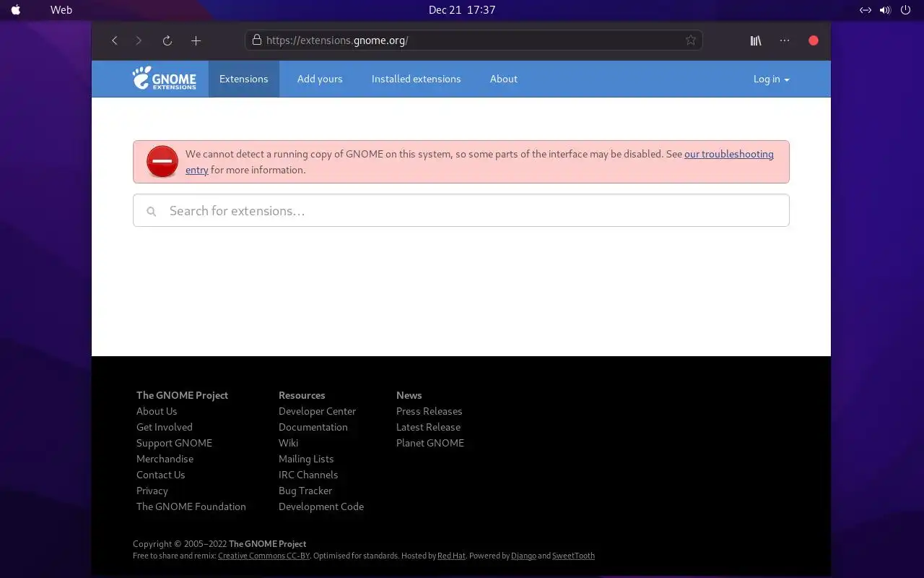924x578 pixels.
Task: Open the volume icon in top bar
Action: point(885,10)
